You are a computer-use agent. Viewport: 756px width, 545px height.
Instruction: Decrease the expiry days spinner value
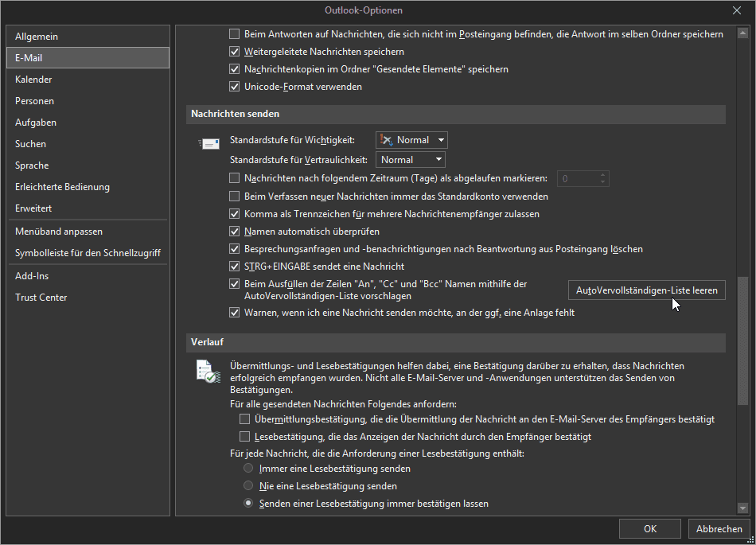pyautogui.click(x=602, y=182)
